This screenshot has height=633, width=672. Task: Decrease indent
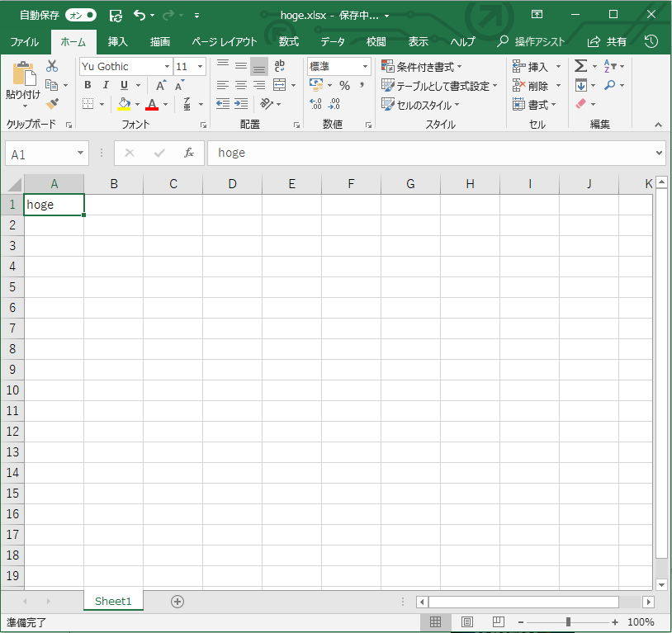[222, 104]
